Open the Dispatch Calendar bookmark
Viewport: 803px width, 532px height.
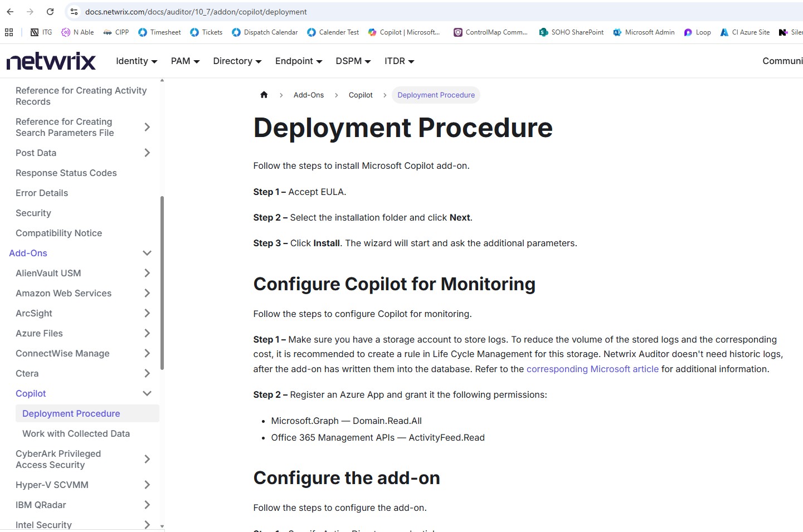265,32
